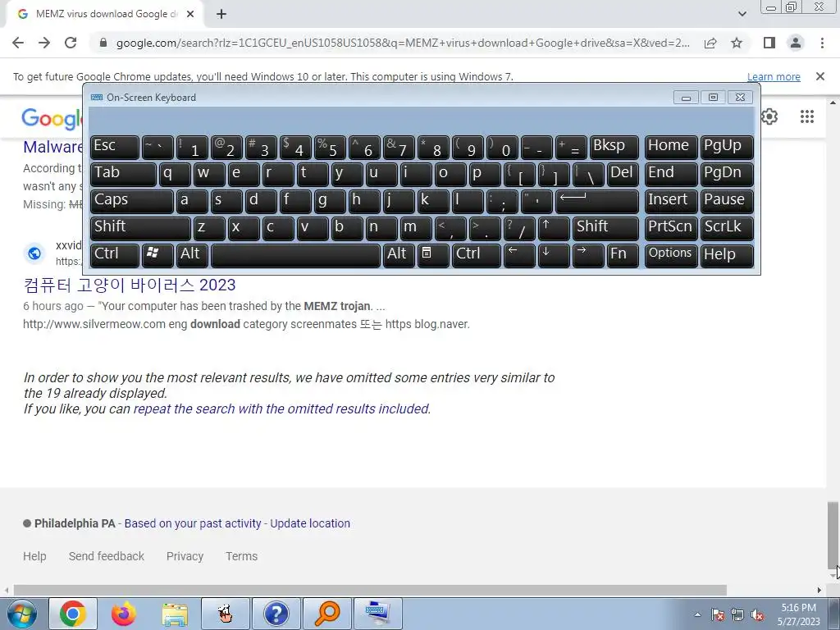This screenshot has width=840, height=630.
Task: Click the space bar on the keyboard
Action: coord(295,255)
